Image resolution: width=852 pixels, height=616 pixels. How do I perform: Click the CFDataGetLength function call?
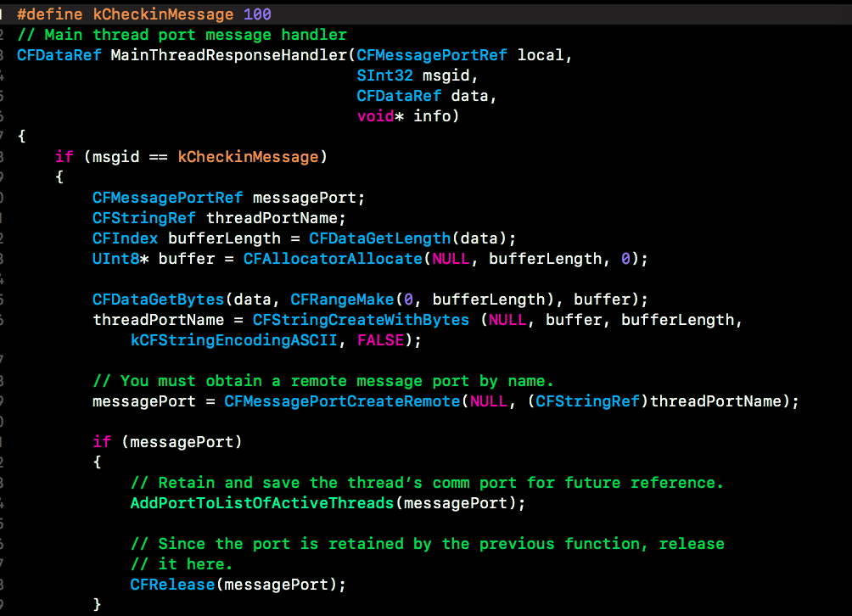[380, 238]
